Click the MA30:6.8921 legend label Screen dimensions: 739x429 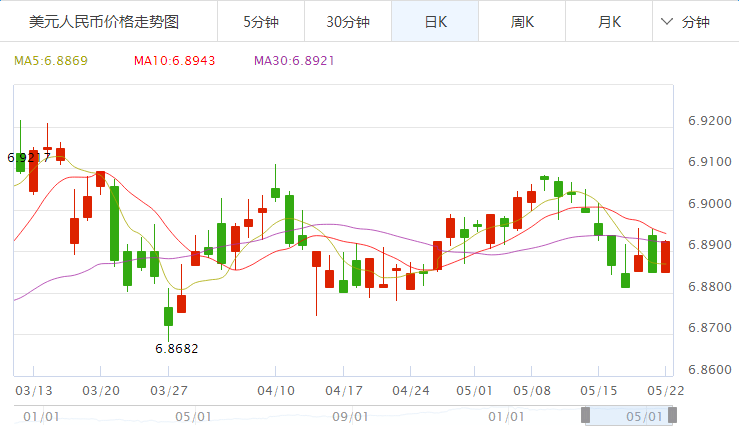(294, 61)
